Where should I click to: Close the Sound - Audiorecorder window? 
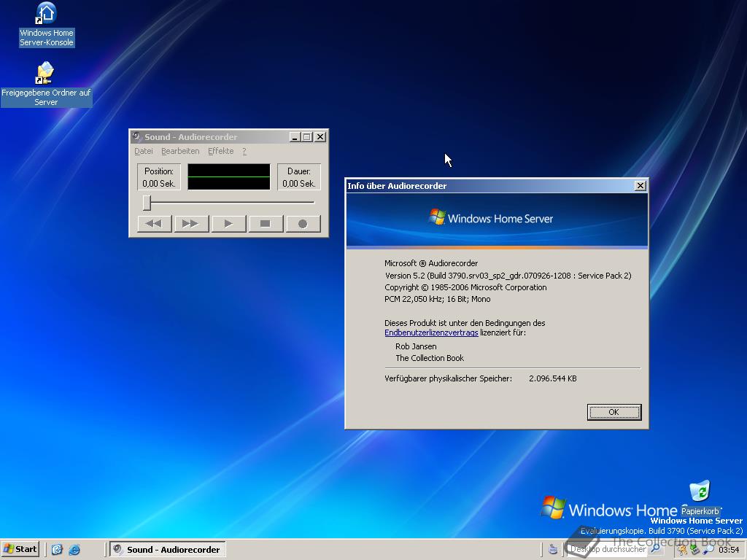pyautogui.click(x=320, y=137)
